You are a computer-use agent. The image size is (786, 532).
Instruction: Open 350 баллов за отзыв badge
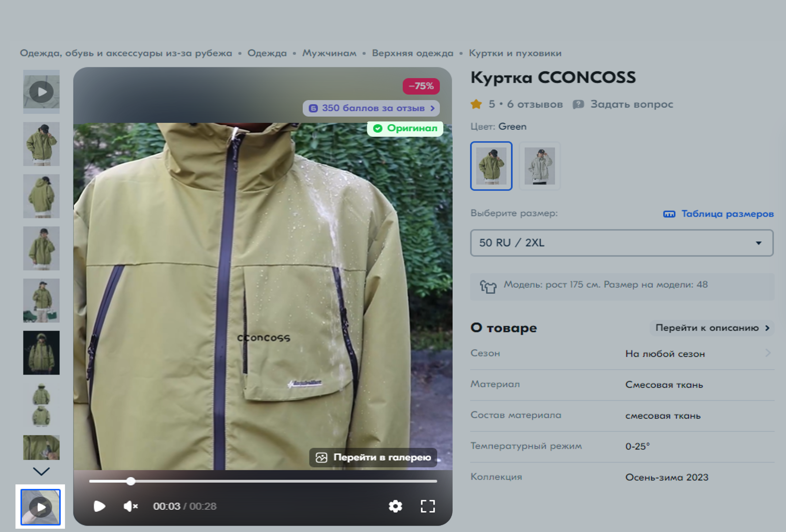371,108
